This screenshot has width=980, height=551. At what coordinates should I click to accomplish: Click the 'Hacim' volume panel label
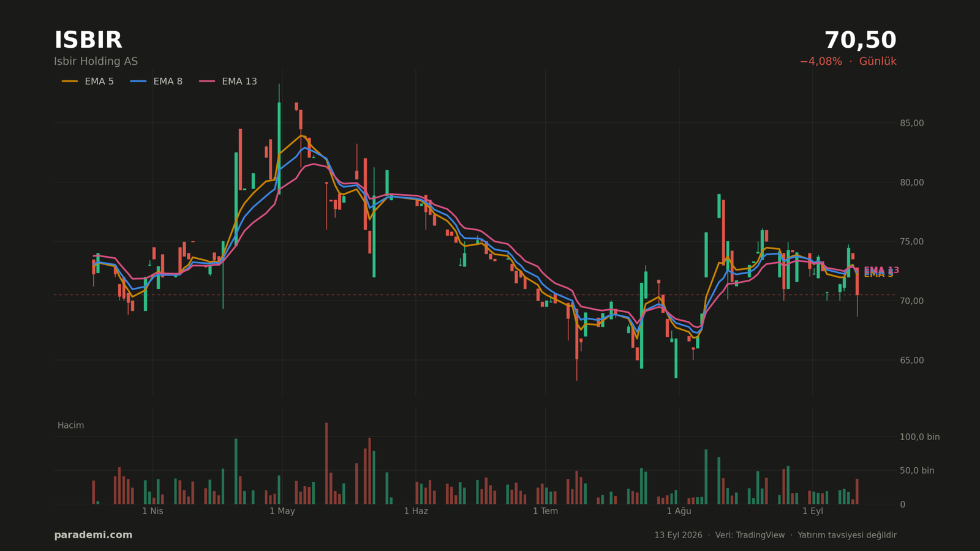coord(70,425)
